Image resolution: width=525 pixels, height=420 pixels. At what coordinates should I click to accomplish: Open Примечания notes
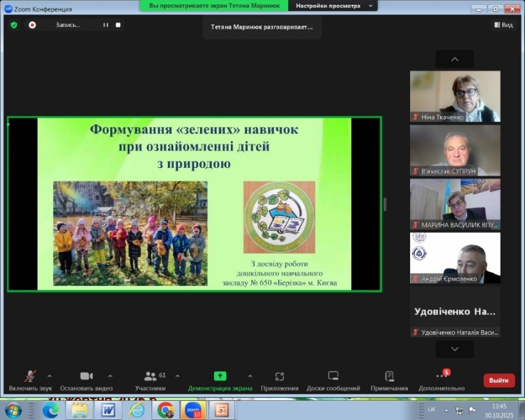388,377
